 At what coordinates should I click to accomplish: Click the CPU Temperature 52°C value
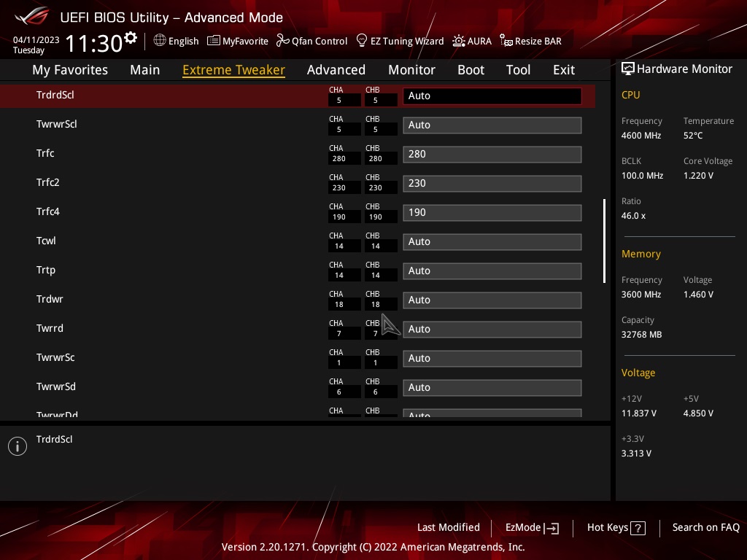693,135
